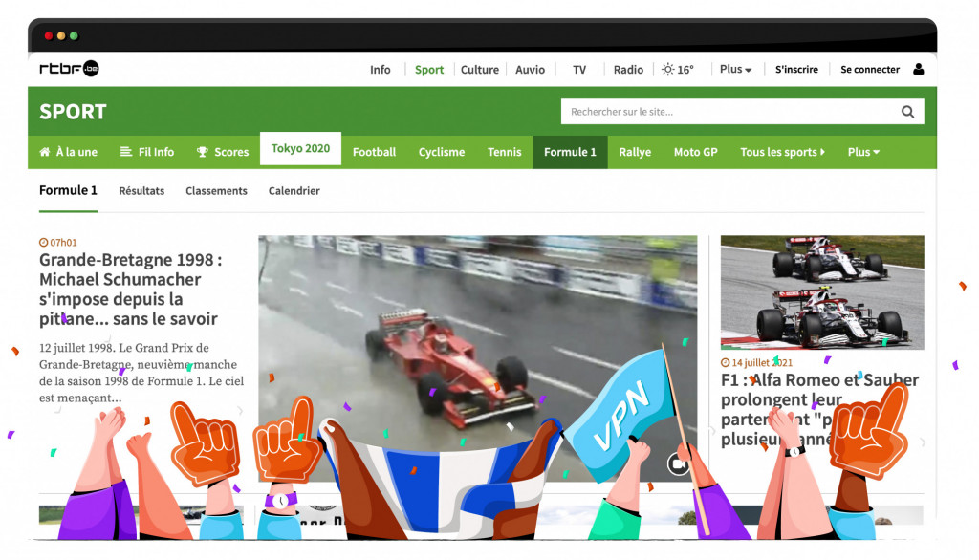Open the Classements sub-tab
This screenshot has height=560, width=979.
pos(216,191)
